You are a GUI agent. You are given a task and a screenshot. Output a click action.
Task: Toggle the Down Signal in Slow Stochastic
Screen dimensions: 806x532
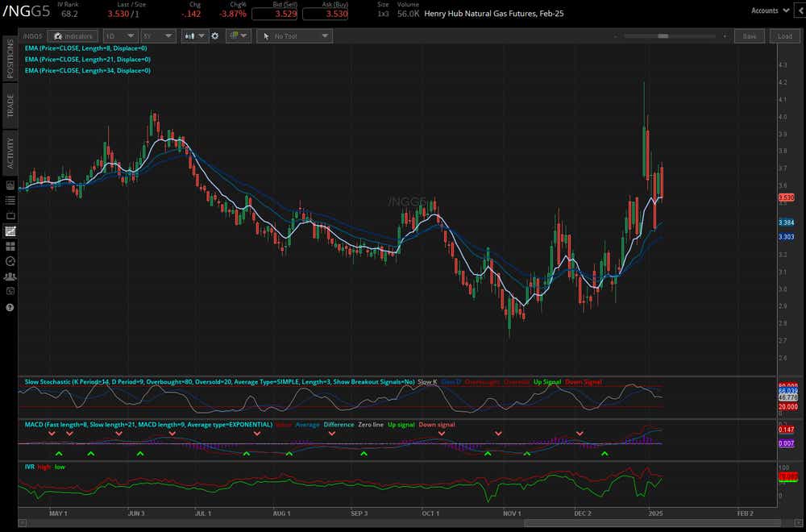tap(585, 381)
